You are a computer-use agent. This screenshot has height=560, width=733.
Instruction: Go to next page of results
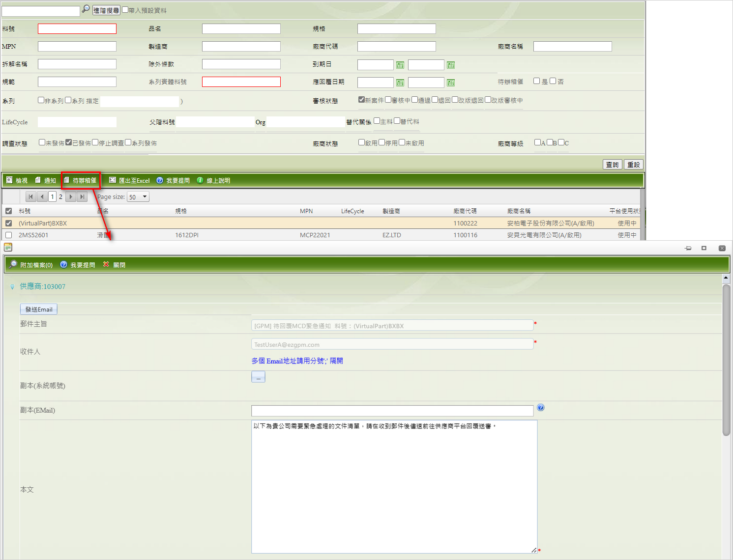click(x=71, y=197)
